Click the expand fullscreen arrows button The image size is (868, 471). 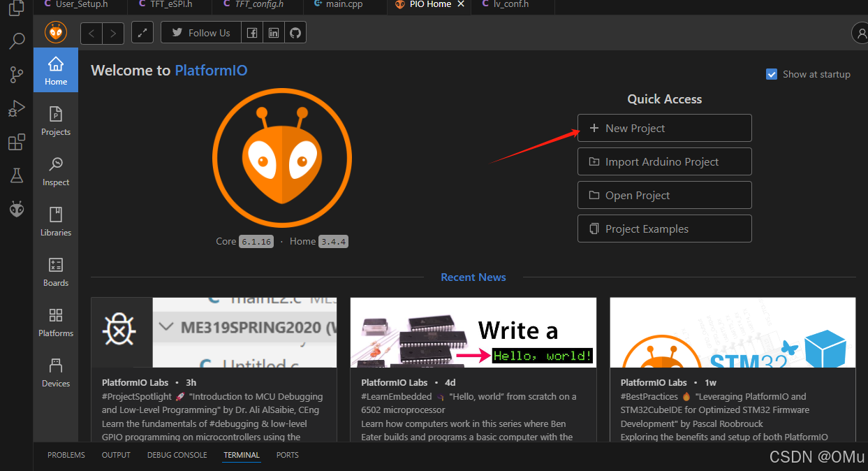click(x=142, y=33)
